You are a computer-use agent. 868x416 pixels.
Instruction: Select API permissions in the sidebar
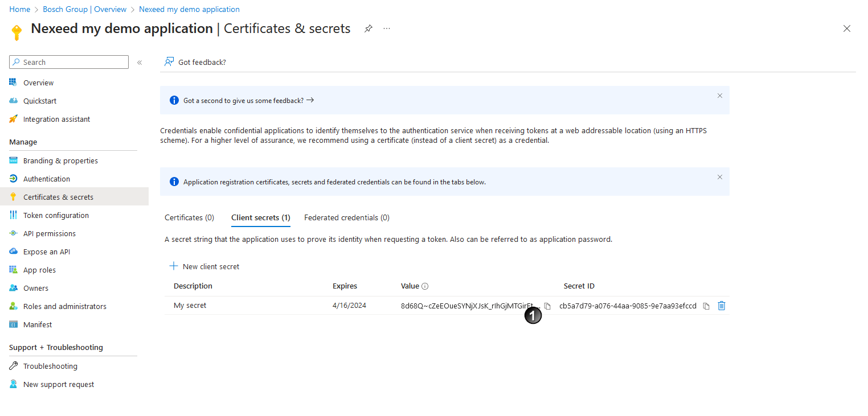pyautogui.click(x=50, y=233)
